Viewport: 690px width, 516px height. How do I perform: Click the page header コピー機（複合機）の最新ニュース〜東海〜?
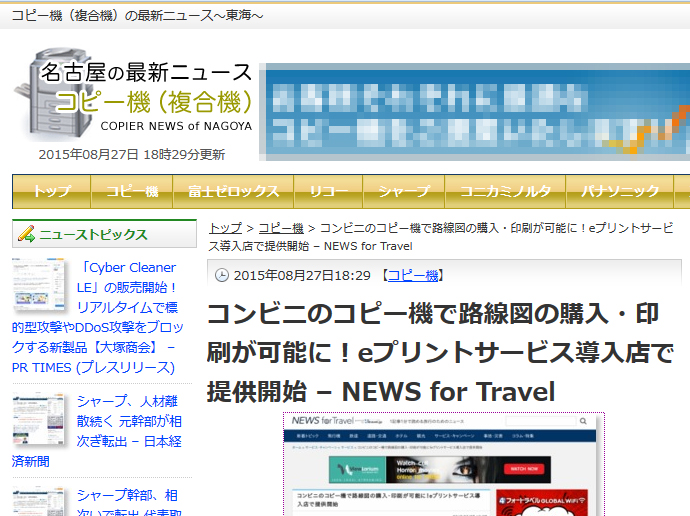(x=137, y=16)
